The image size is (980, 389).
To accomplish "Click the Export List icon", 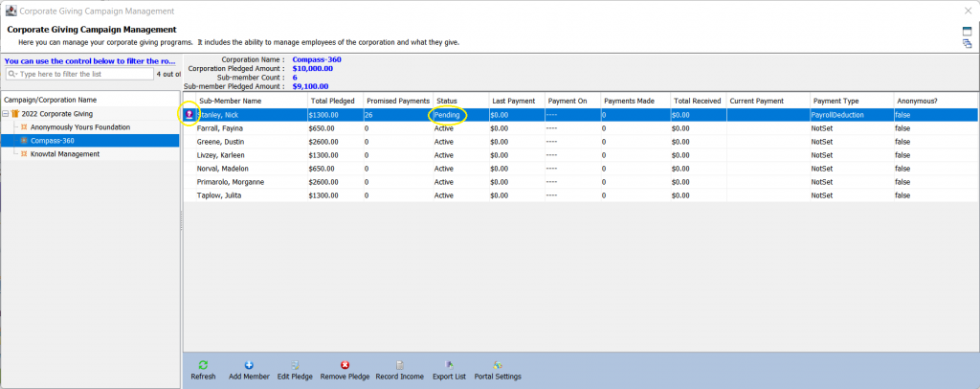I will 449,365.
